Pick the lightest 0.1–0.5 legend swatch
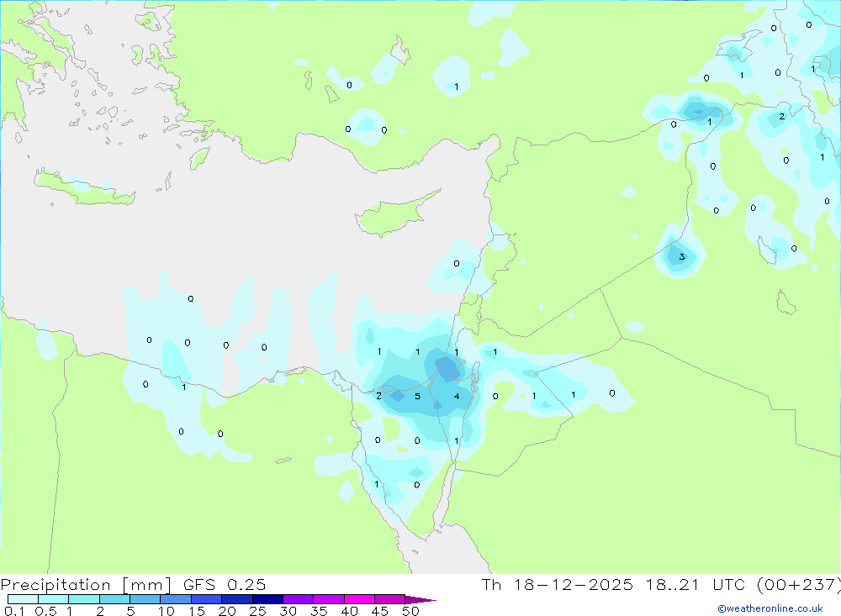Image resolution: width=841 pixels, height=616 pixels. click(x=23, y=599)
